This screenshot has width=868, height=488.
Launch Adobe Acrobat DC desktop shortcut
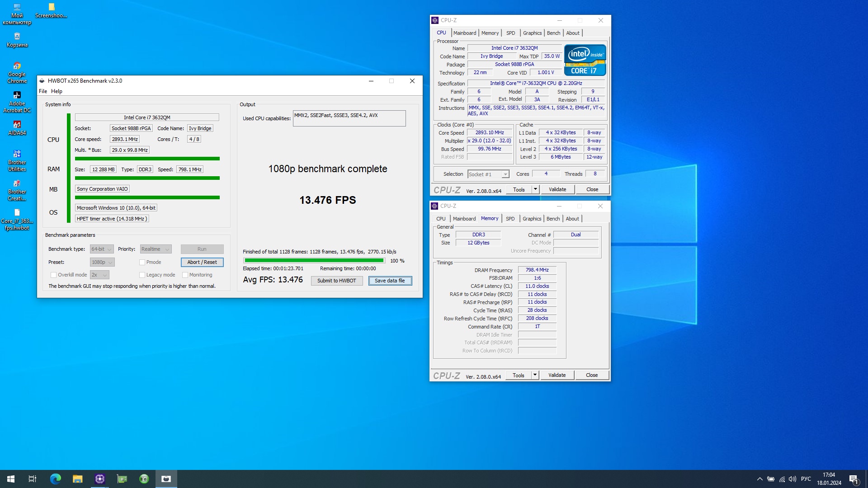[17, 102]
